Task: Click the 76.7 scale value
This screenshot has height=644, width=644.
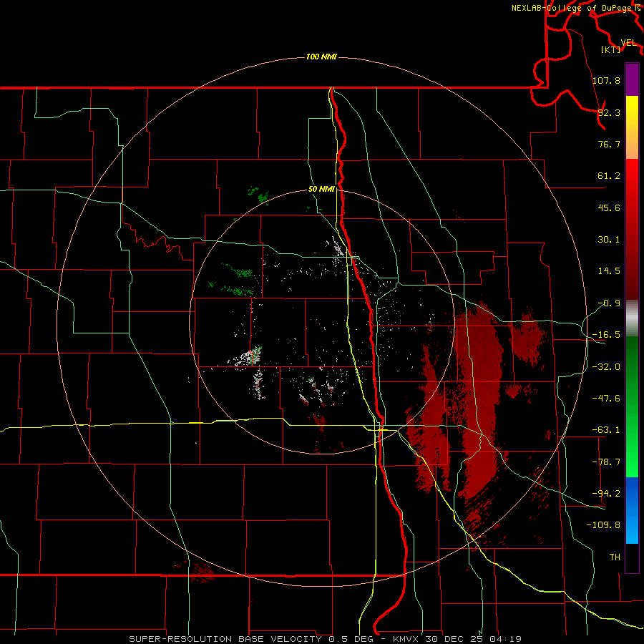Action: pyautogui.click(x=609, y=144)
